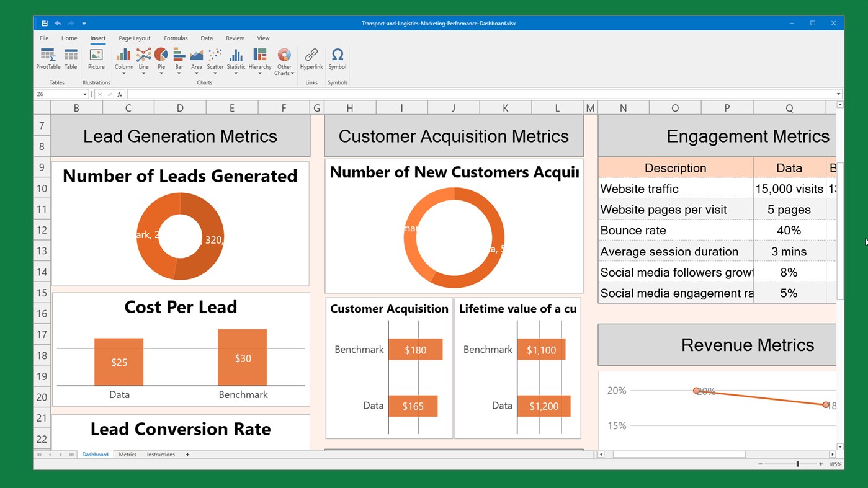Insert a PivotTable

click(48, 60)
